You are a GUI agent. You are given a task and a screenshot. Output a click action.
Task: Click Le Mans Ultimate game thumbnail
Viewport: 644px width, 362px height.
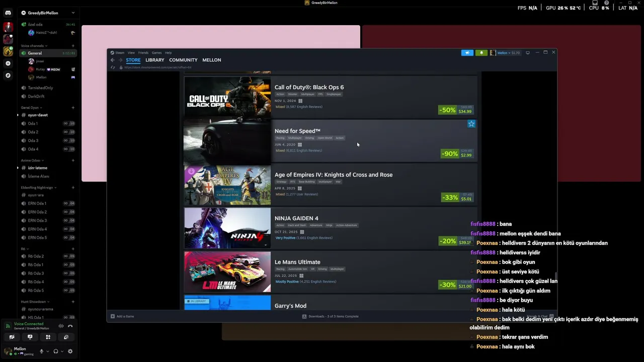pyautogui.click(x=227, y=272)
